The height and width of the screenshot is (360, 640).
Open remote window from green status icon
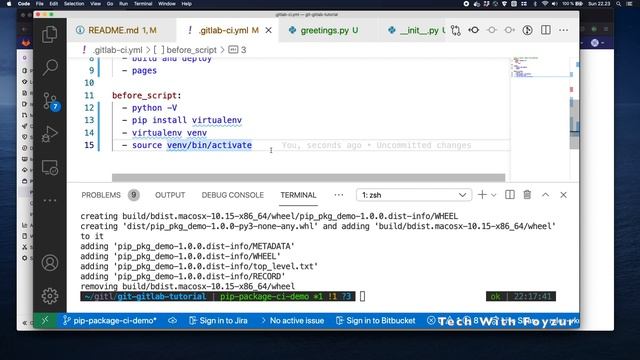click(45, 321)
